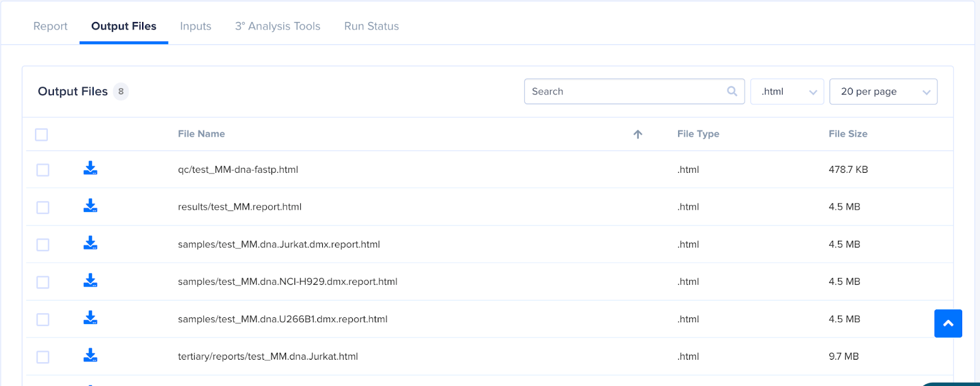
Task: Check the U266B1.dmx.report.html row checkbox
Action: coord(43,319)
